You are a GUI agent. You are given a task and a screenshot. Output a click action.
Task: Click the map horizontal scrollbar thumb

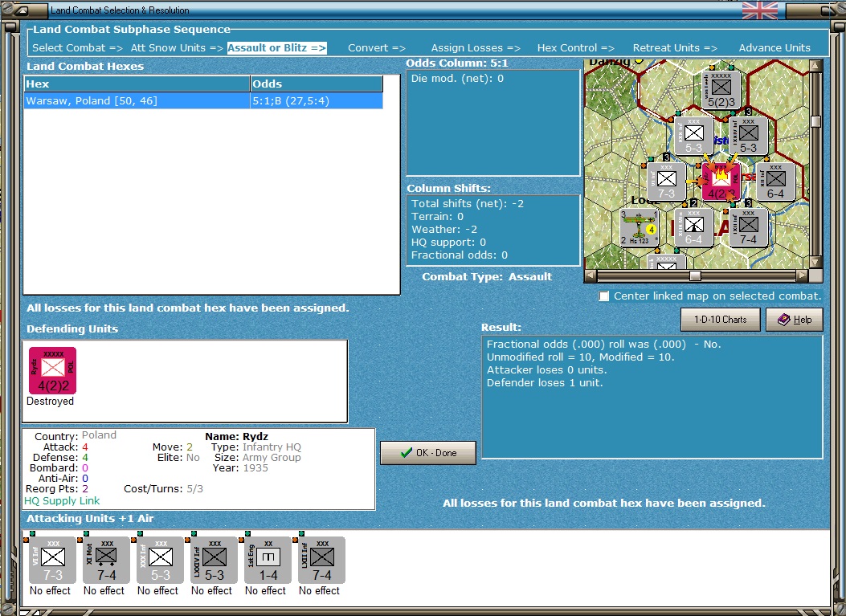[x=696, y=275]
